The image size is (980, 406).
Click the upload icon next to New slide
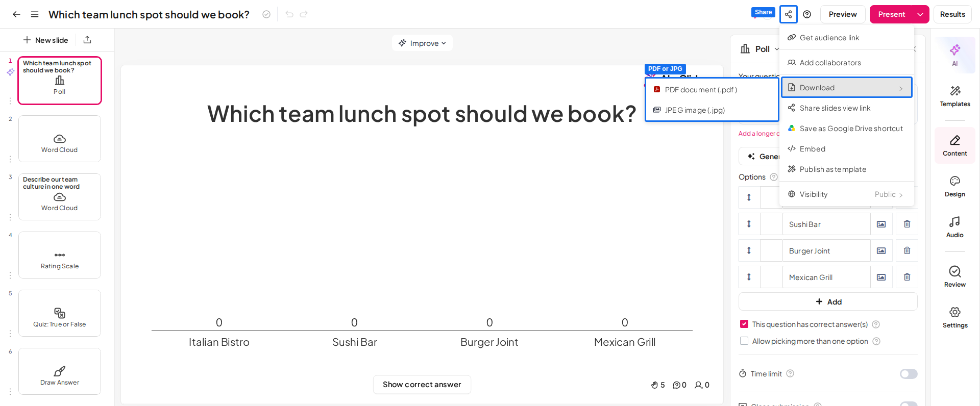[x=87, y=40]
